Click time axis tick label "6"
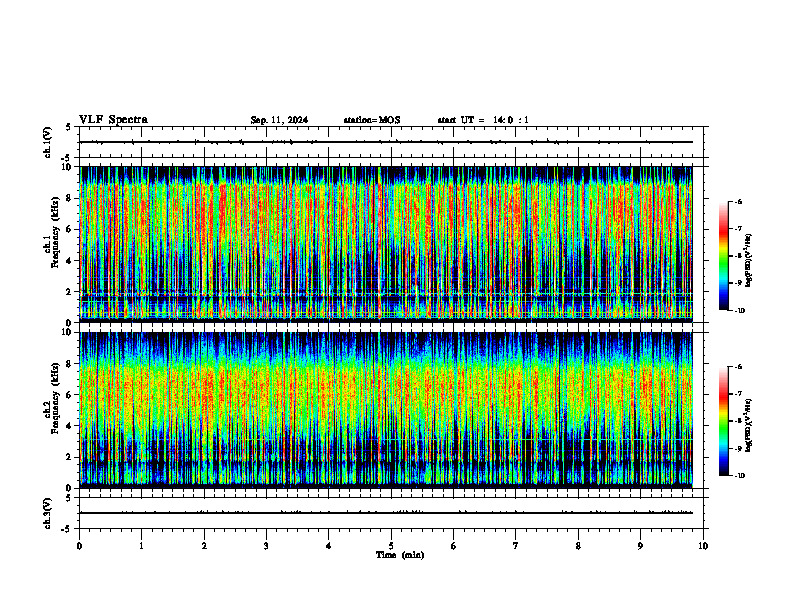This screenshot has width=792, height=612. point(454,546)
